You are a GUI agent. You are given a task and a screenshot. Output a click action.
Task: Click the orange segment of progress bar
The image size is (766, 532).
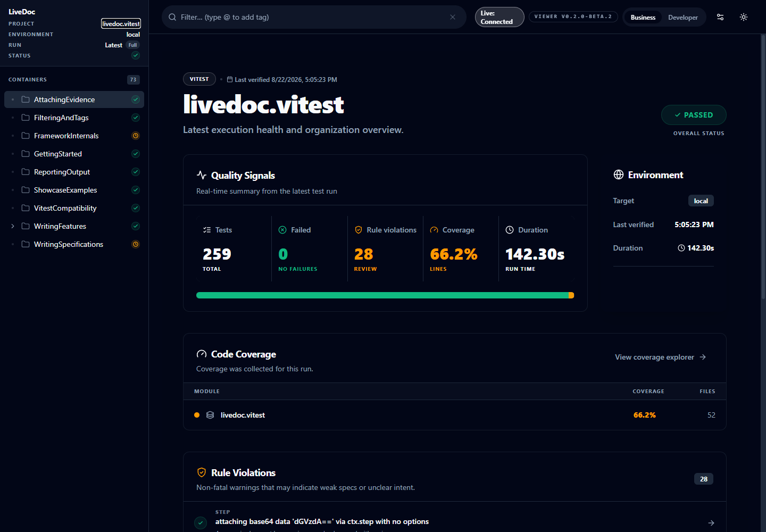click(571, 295)
